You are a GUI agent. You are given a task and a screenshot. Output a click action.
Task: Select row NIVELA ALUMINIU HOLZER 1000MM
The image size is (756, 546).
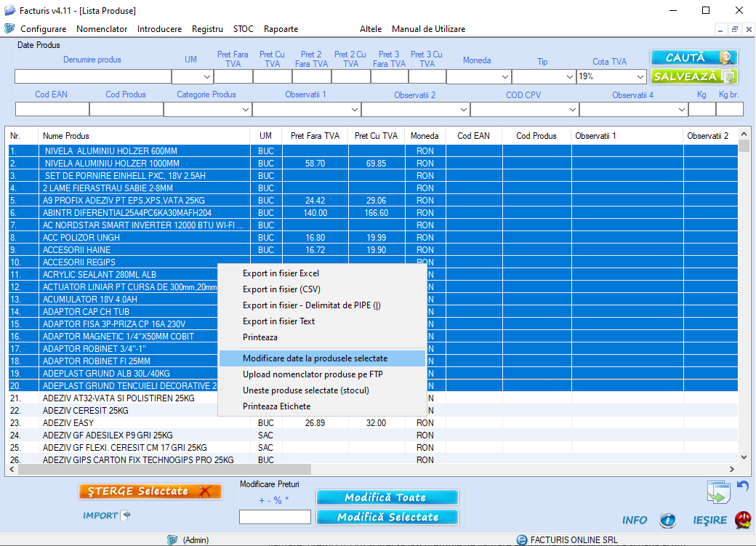point(373,164)
